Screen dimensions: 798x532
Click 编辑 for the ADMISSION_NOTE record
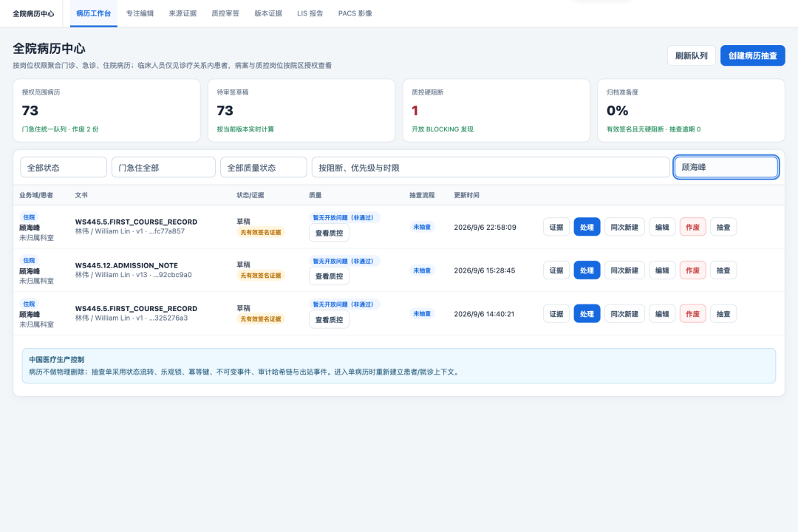click(662, 270)
